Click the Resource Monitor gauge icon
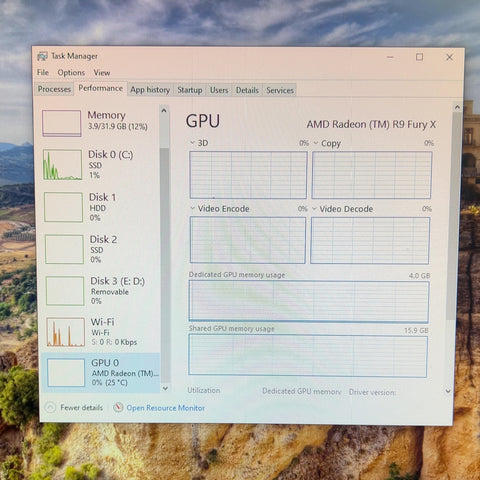This screenshot has height=480, width=480. click(x=118, y=407)
